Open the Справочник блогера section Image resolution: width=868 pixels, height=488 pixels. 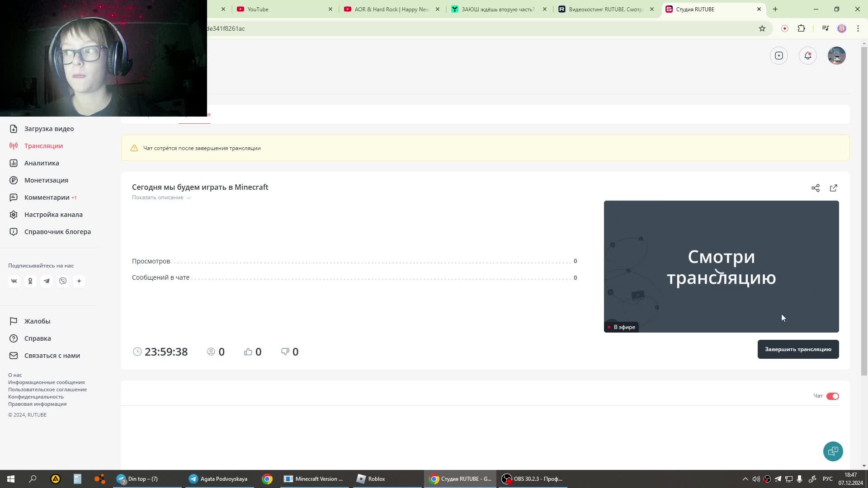(x=57, y=231)
